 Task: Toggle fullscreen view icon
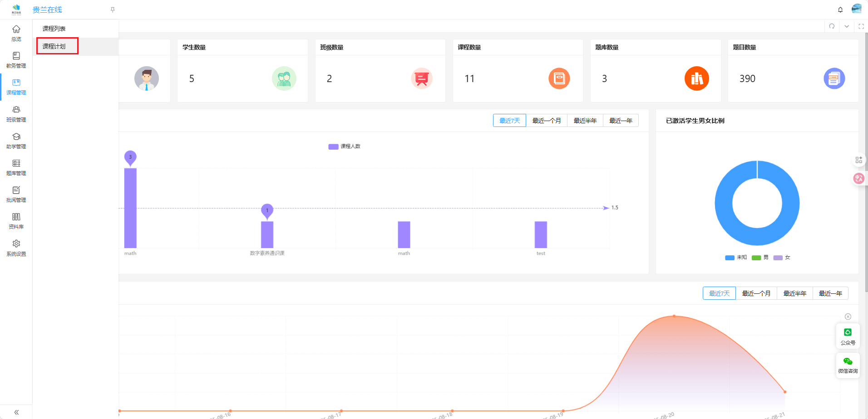click(861, 26)
